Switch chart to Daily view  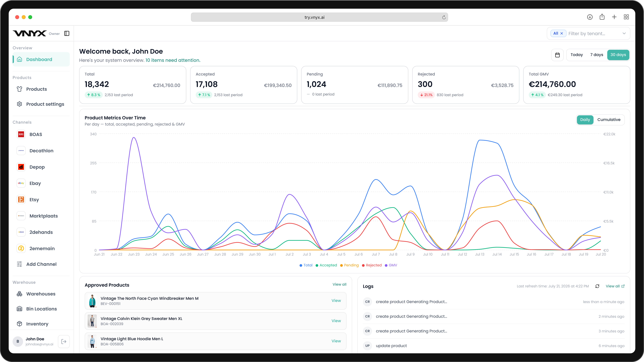585,120
